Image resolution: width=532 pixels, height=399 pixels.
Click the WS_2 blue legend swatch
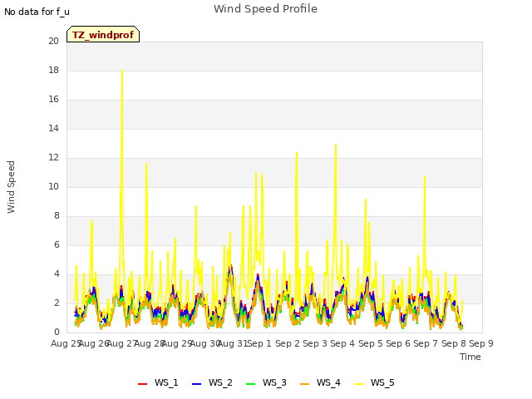tap(196, 384)
